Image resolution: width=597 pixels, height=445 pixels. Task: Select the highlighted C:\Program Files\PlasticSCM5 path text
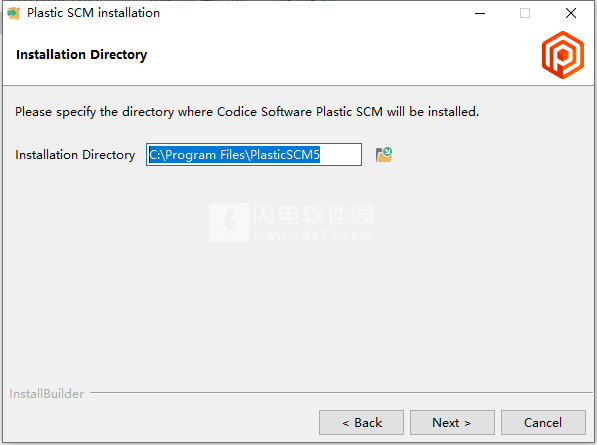[x=234, y=155]
